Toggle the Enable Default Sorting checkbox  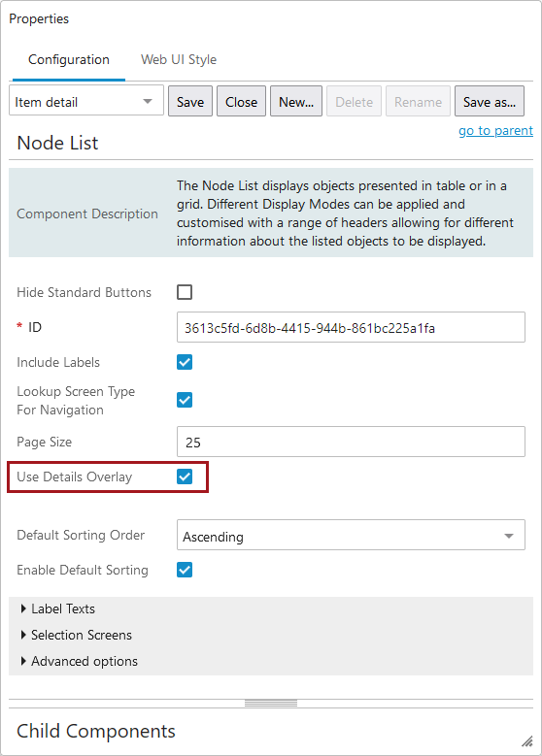(x=185, y=570)
